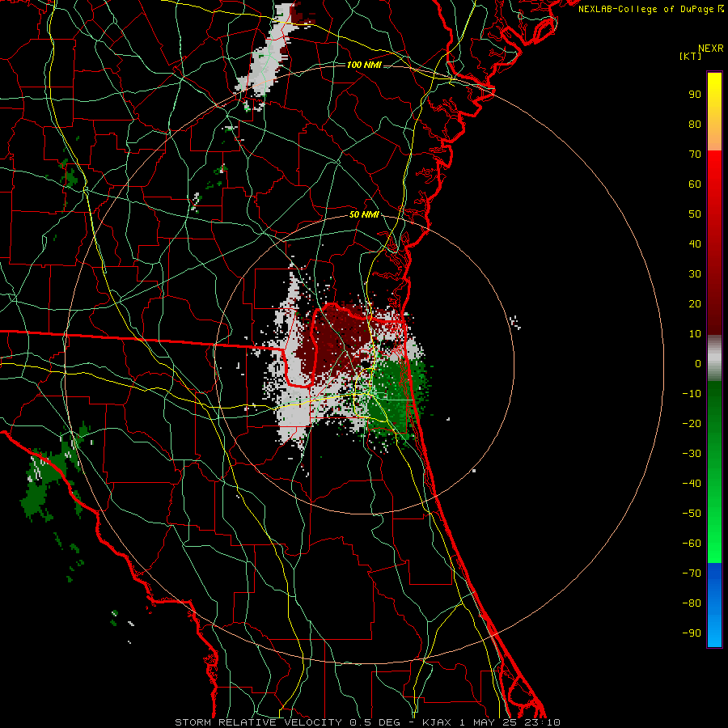Click the "-60" value on the velocity scale
This screenshot has width=728, height=728.
coord(692,544)
